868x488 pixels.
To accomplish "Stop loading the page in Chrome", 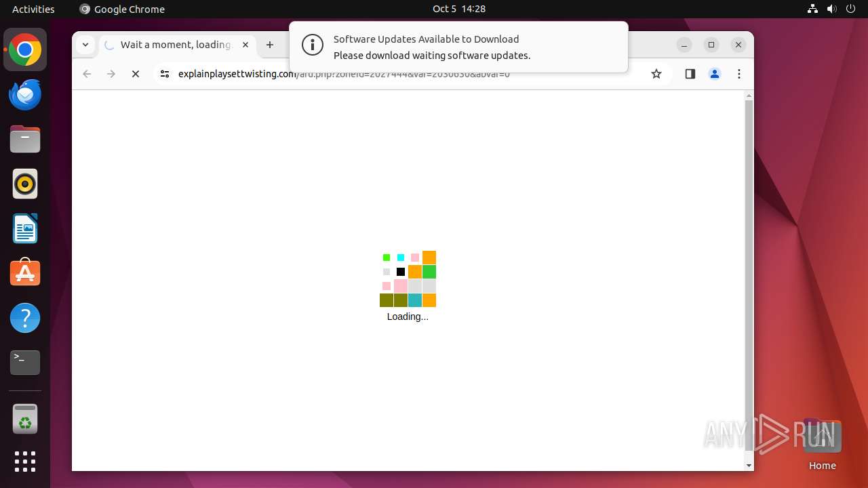I will pyautogui.click(x=136, y=74).
